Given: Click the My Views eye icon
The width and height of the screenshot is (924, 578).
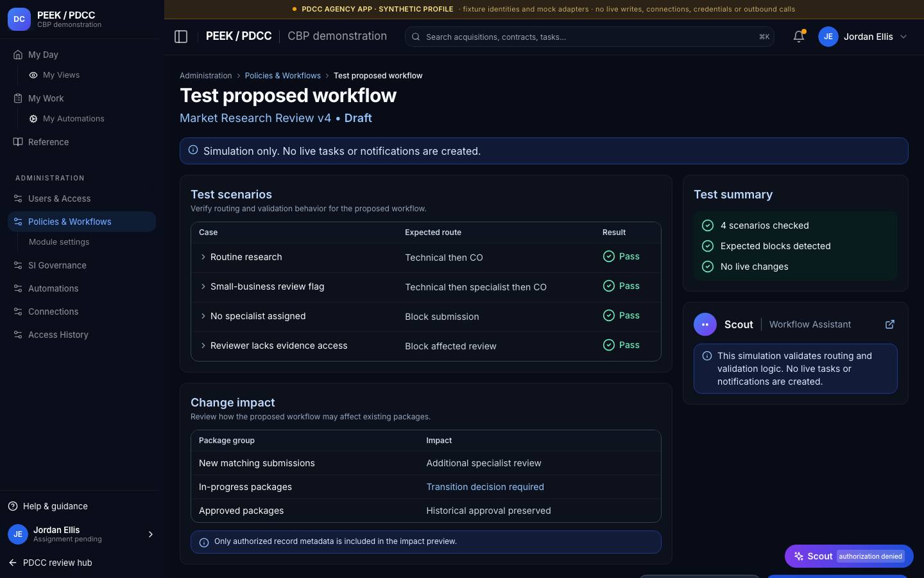Looking at the screenshot, I should (x=33, y=75).
